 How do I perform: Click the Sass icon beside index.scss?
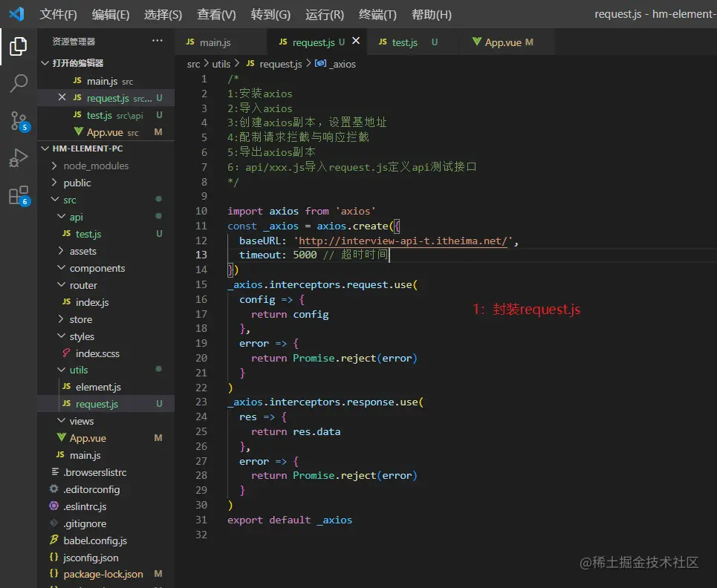pyautogui.click(x=66, y=353)
